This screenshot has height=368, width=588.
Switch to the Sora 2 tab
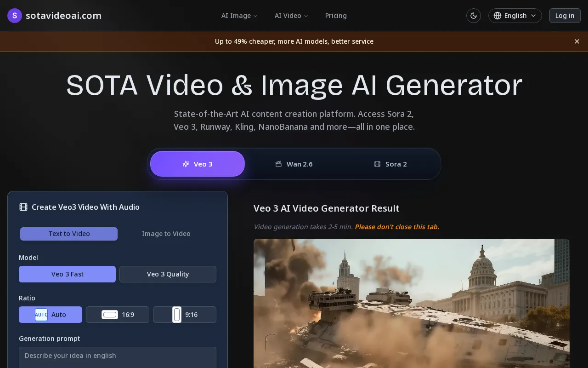click(x=390, y=164)
